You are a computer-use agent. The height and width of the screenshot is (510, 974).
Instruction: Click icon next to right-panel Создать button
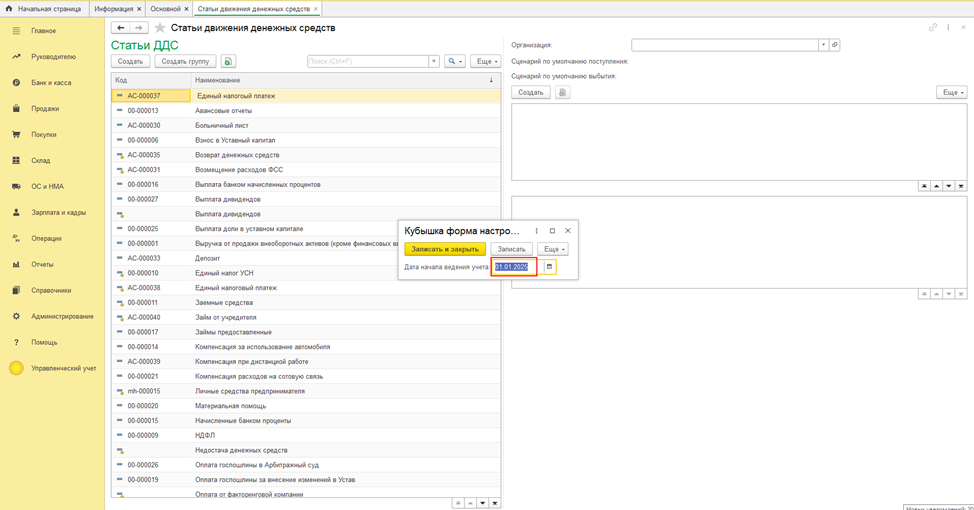pos(562,93)
